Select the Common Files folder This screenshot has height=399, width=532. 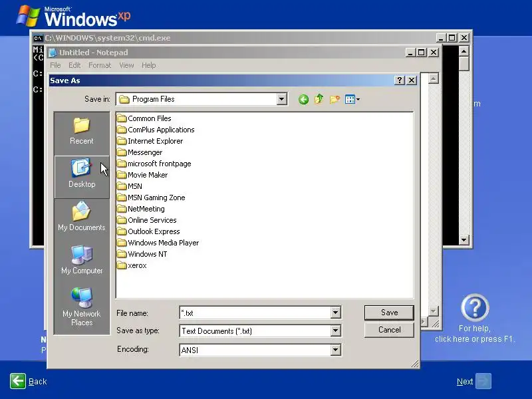(144, 118)
